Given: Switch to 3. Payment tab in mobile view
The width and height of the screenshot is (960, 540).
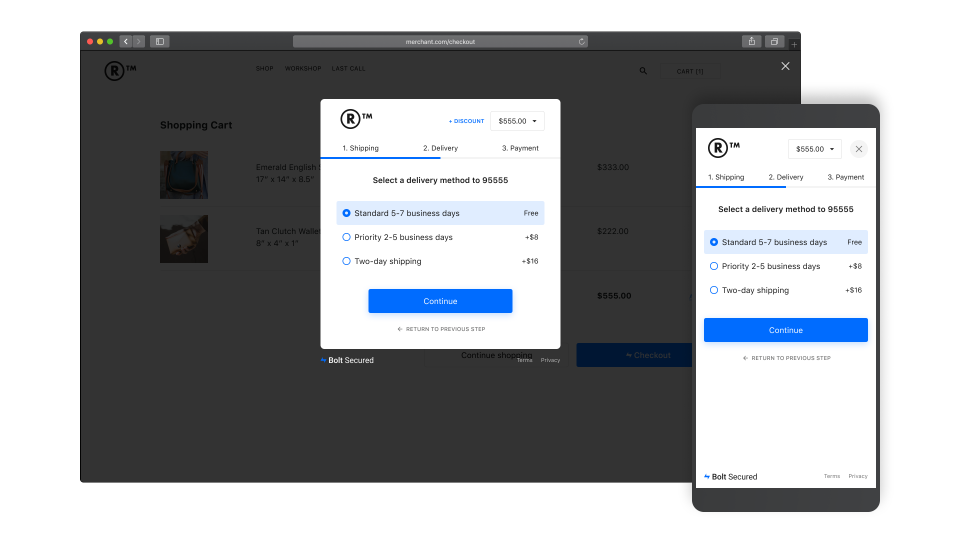Looking at the screenshot, I should tap(846, 177).
